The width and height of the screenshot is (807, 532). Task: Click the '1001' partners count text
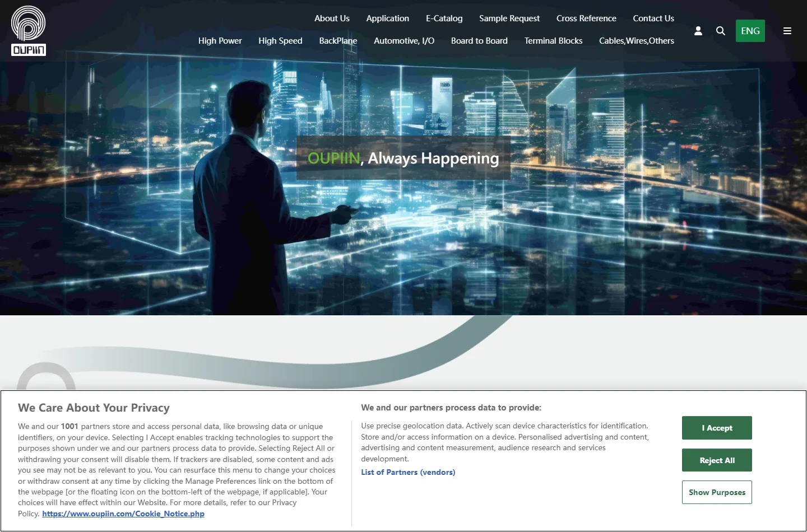(x=69, y=427)
